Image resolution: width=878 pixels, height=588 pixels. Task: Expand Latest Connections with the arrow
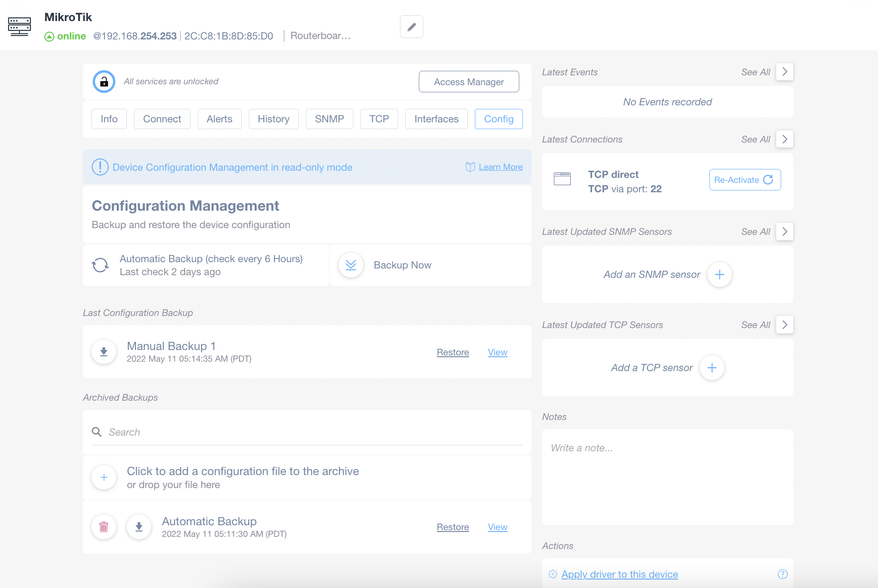pyautogui.click(x=785, y=139)
